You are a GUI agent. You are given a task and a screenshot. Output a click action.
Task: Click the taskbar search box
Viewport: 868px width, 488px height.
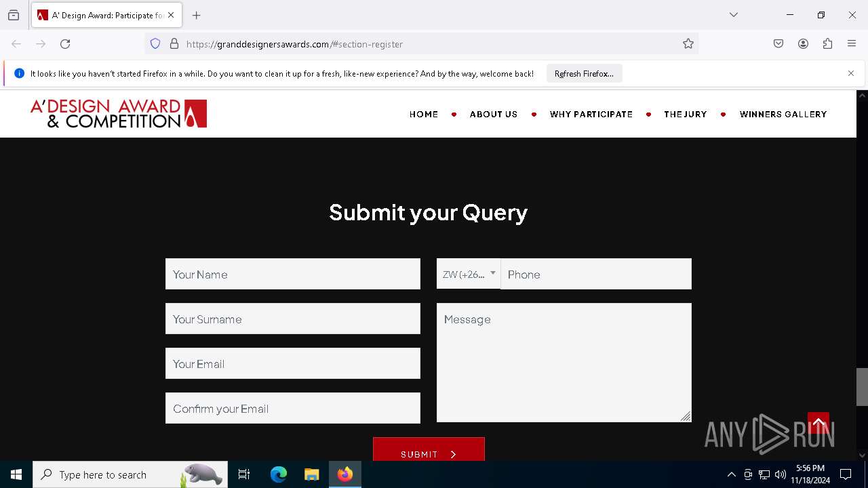click(x=130, y=474)
